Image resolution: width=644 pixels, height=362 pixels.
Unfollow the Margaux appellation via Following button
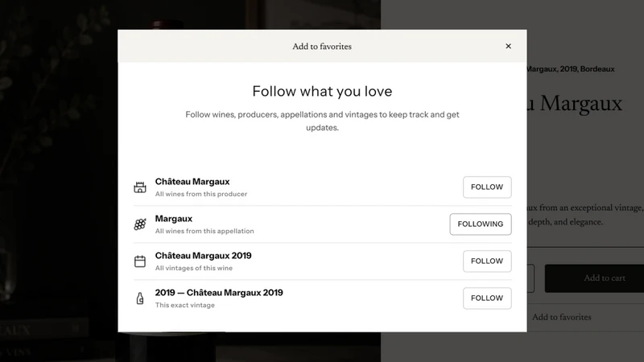481,224
